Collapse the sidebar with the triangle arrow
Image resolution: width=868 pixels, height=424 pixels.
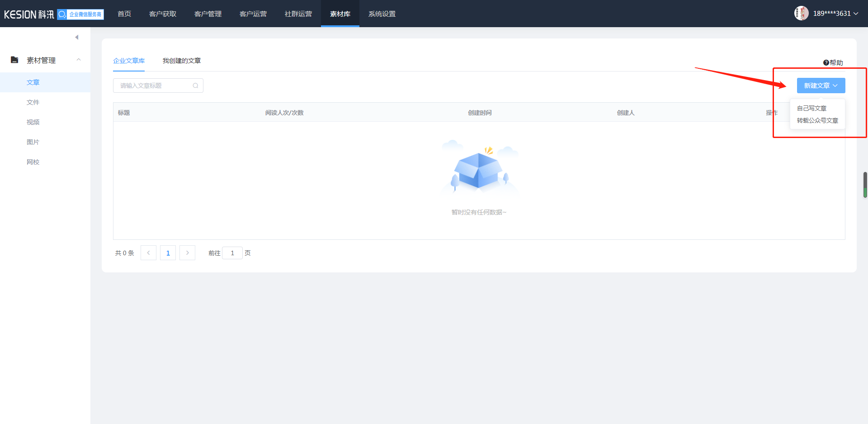[77, 37]
